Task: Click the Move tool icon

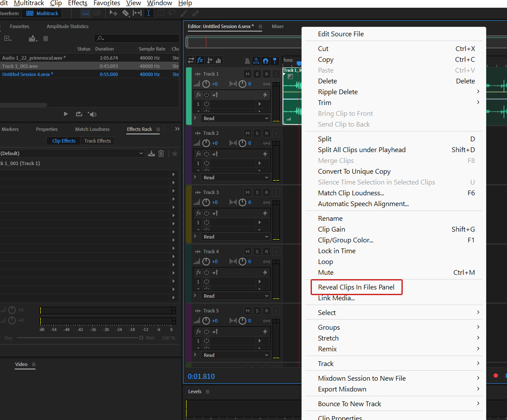Action: tap(114, 13)
